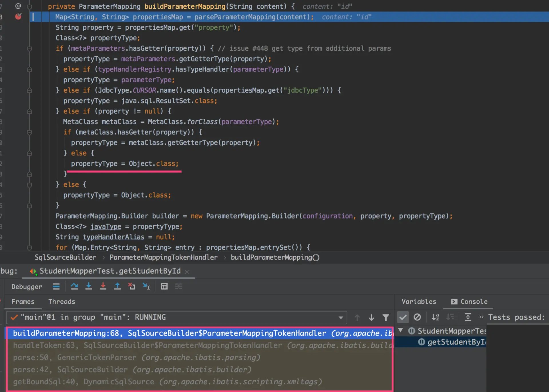Enable alphabetical sorting of test results
The image size is (549, 392).
[435, 317]
